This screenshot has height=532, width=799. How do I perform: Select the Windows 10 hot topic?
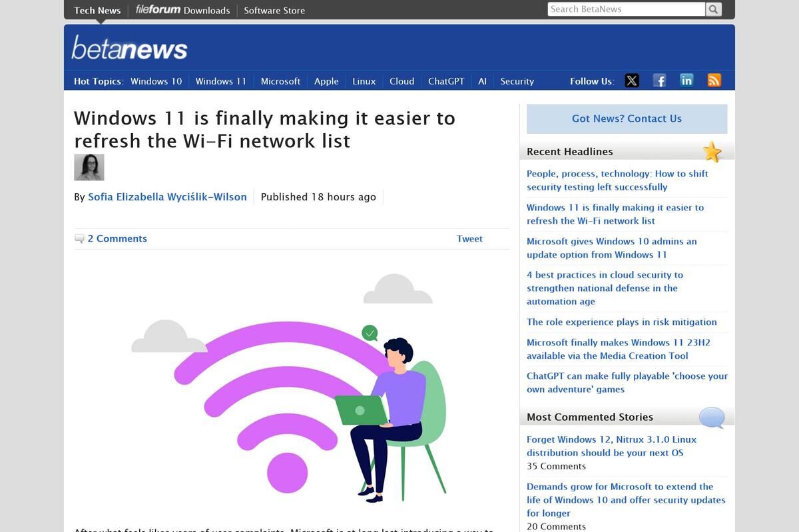coord(156,81)
